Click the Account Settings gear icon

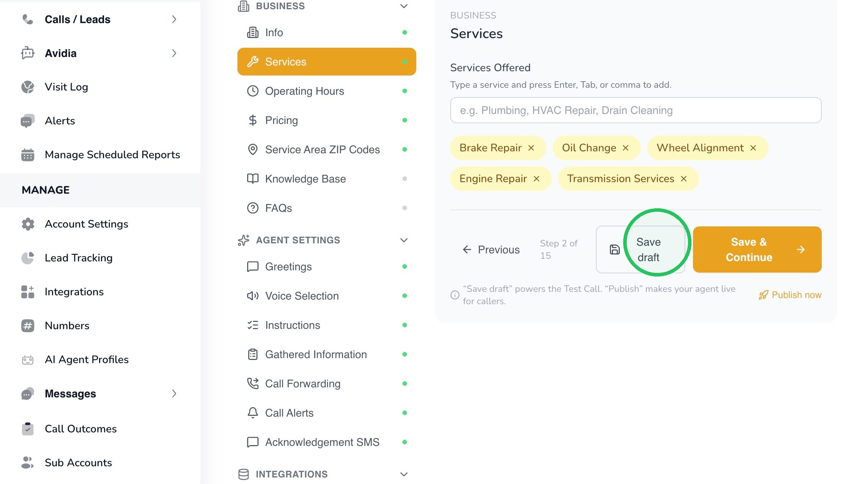[27, 224]
